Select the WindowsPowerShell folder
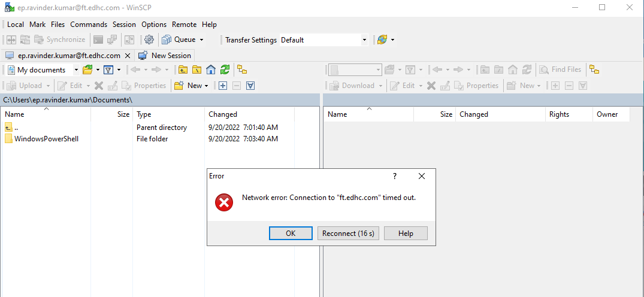The height and width of the screenshot is (297, 644). 46,139
